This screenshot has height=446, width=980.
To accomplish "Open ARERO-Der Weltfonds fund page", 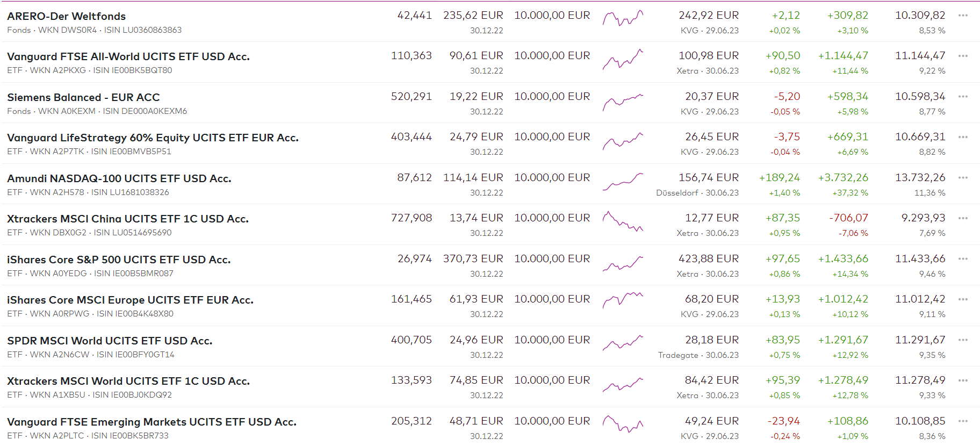I will click(x=66, y=16).
